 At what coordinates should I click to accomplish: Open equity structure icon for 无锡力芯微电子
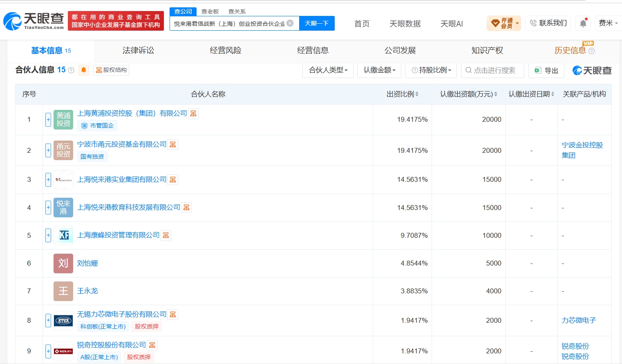point(173,315)
